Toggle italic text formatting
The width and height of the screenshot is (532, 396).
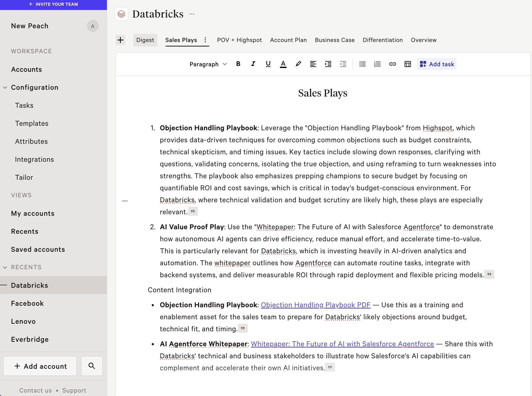(x=253, y=64)
